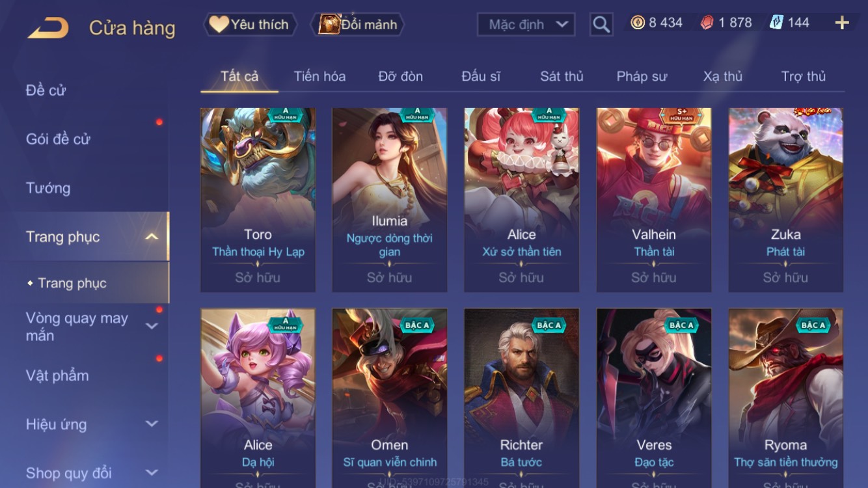This screenshot has width=868, height=488.
Task: Click the gold coin currency icon
Action: click(x=638, y=23)
